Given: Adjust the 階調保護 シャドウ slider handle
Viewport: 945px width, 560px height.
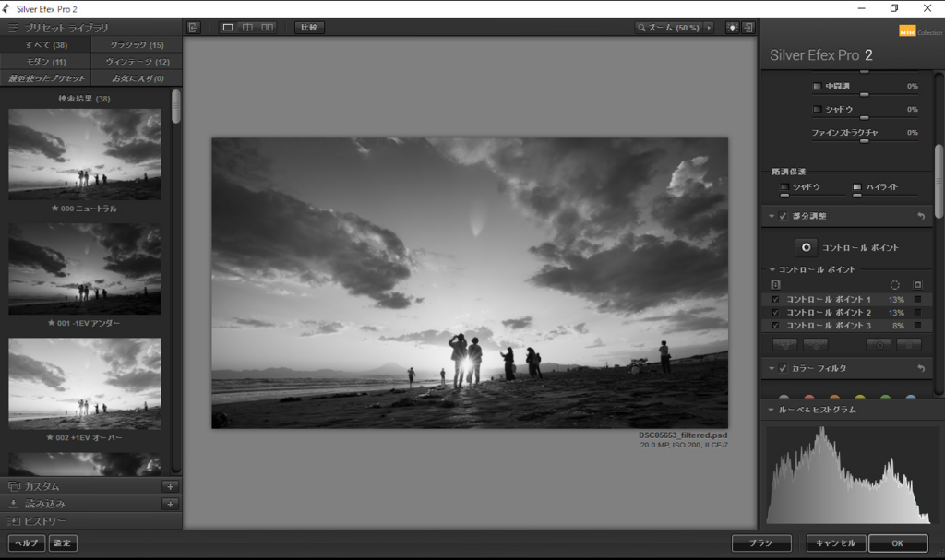Looking at the screenshot, I should tap(784, 196).
